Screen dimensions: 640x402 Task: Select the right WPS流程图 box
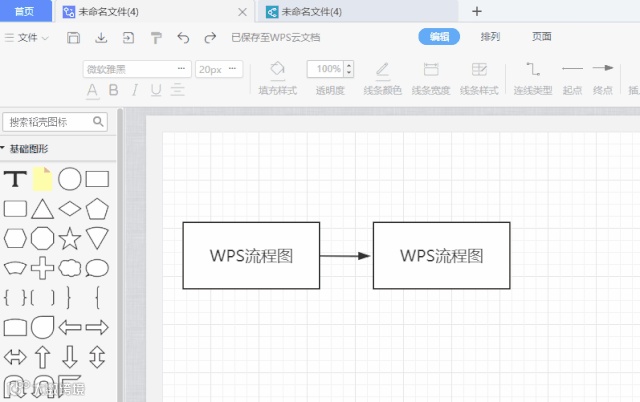442,255
